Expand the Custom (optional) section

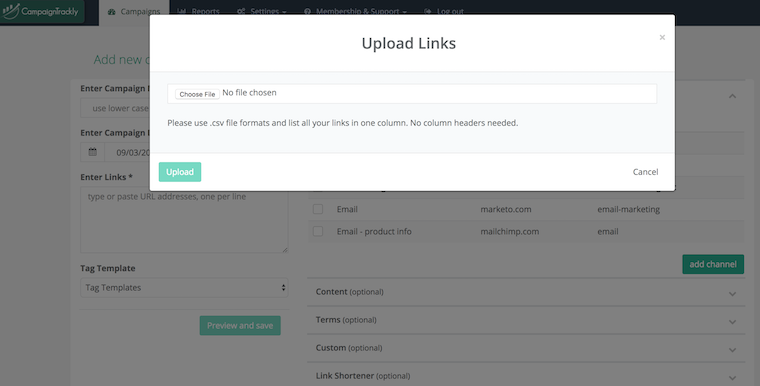point(526,348)
